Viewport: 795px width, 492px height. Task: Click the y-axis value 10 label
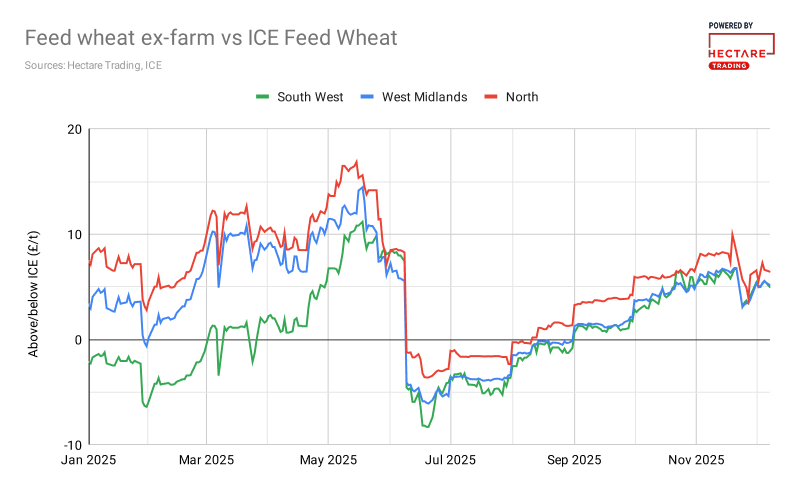point(73,234)
